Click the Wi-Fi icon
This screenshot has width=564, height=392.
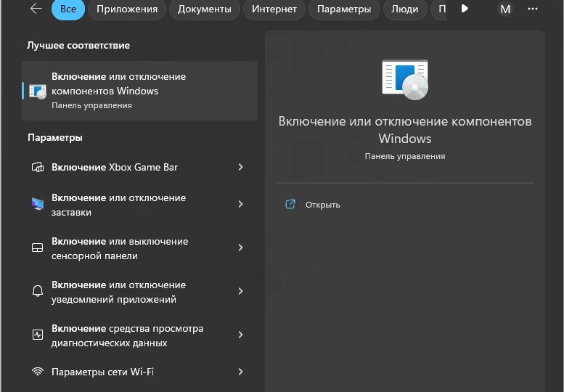[x=38, y=372]
